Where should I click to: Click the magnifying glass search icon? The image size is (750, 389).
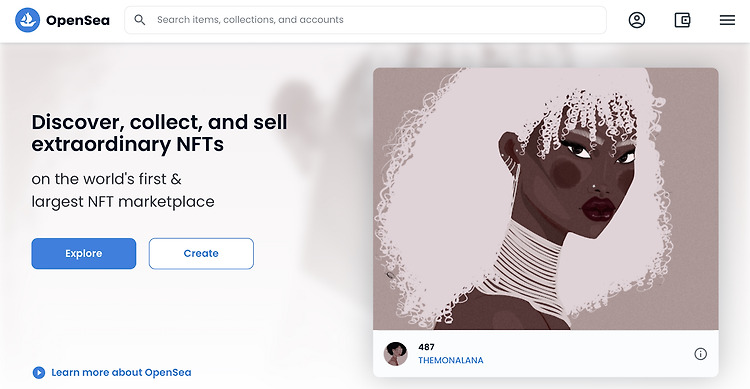tap(140, 20)
